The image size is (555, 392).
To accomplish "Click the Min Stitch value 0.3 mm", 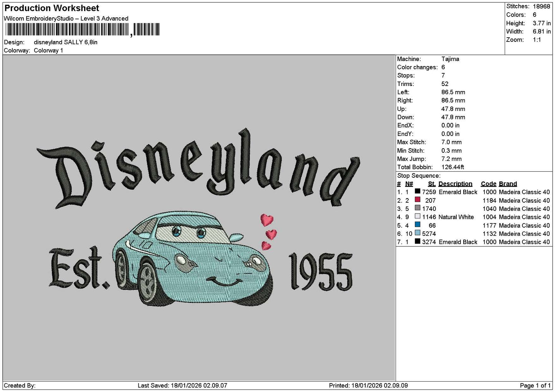I will point(452,151).
